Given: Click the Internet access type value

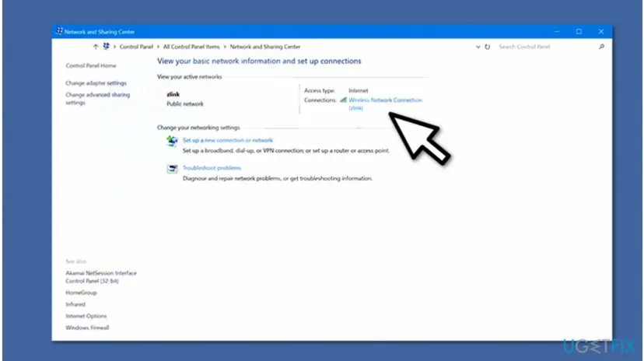Looking at the screenshot, I should click(x=358, y=91).
